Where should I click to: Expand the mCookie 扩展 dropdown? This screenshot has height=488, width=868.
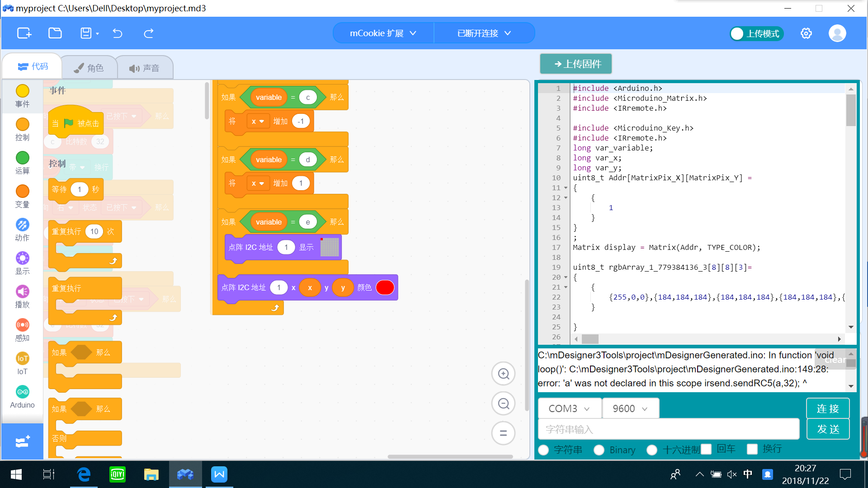[383, 33]
